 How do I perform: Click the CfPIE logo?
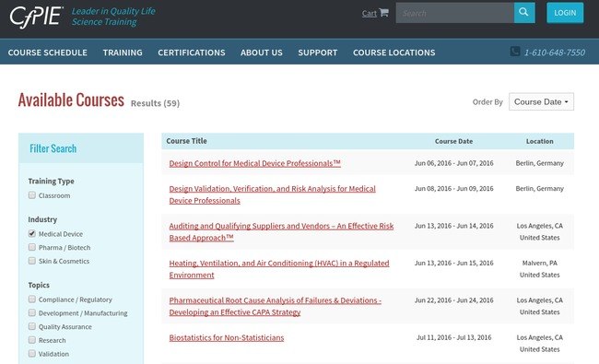[36, 17]
